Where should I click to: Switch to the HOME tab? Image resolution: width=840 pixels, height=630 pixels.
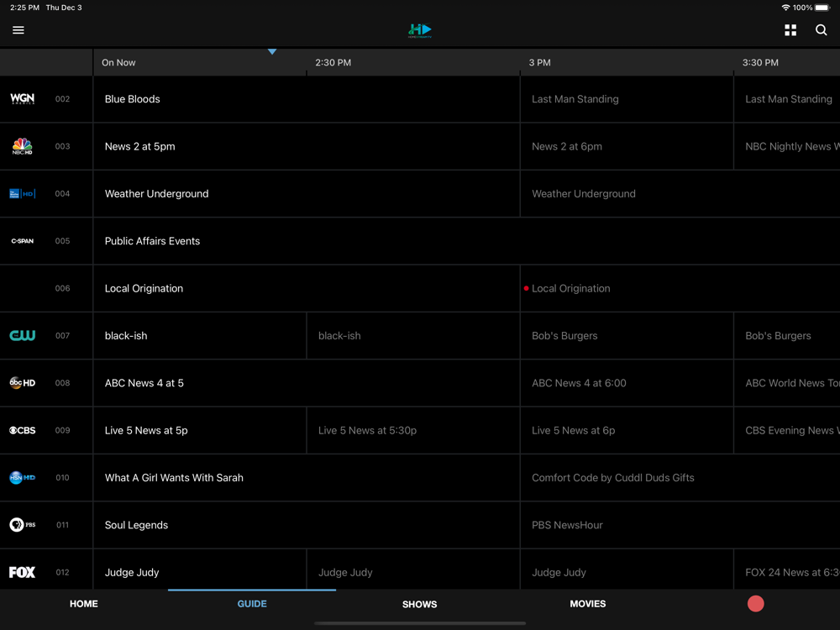(83, 604)
